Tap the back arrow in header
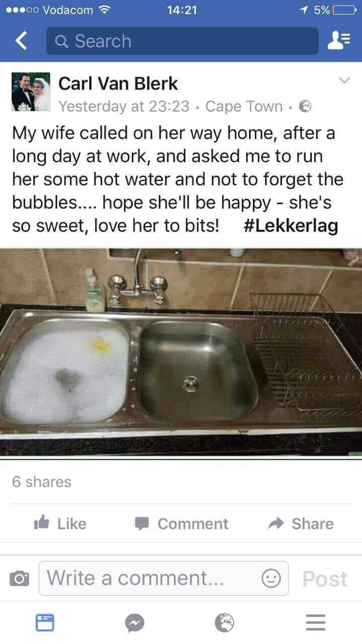Viewport: 362px width, 644px height. 21,41
